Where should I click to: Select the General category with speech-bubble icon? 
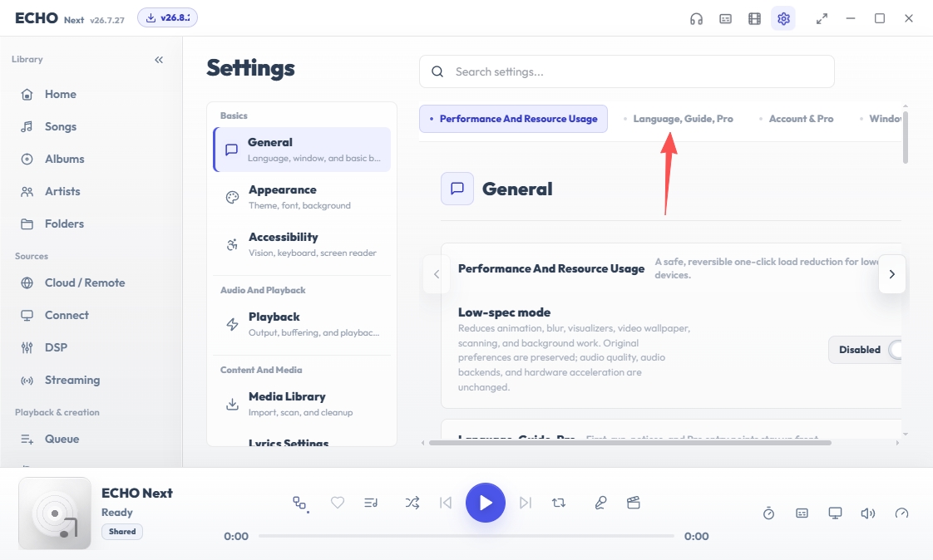302,150
